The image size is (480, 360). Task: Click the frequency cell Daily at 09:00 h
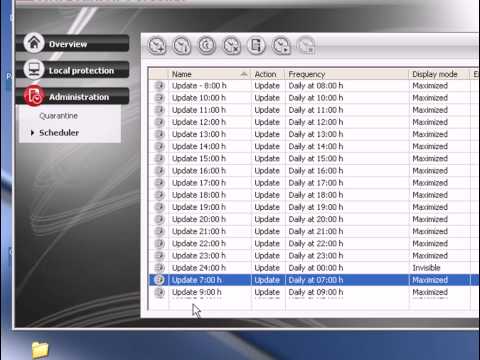tap(316, 292)
